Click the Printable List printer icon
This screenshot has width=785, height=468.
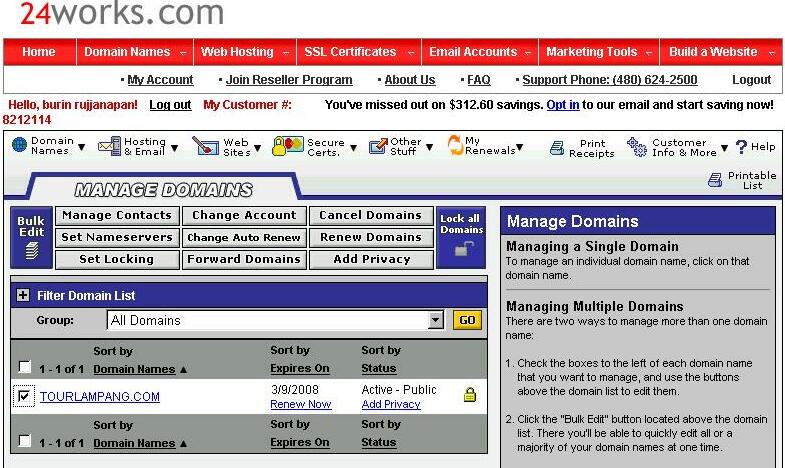715,180
